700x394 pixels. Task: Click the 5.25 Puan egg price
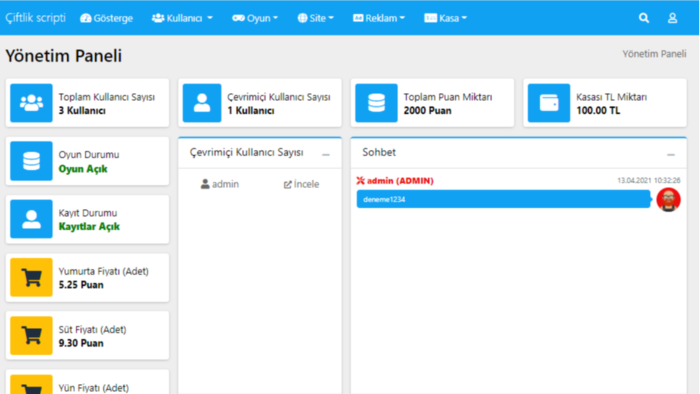[81, 285]
